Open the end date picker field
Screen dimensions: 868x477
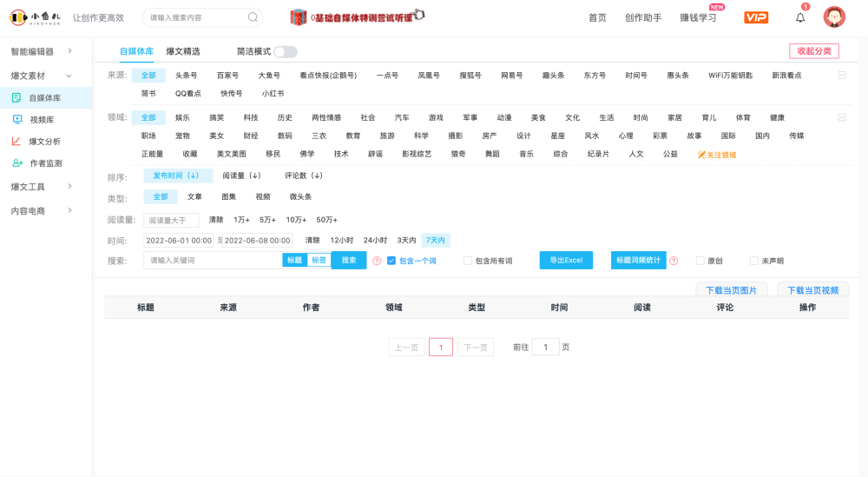coord(258,241)
